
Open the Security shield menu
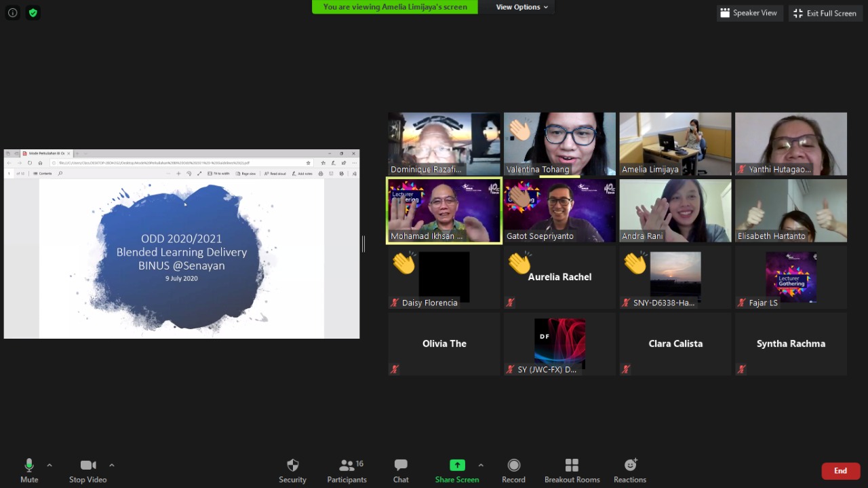292,470
